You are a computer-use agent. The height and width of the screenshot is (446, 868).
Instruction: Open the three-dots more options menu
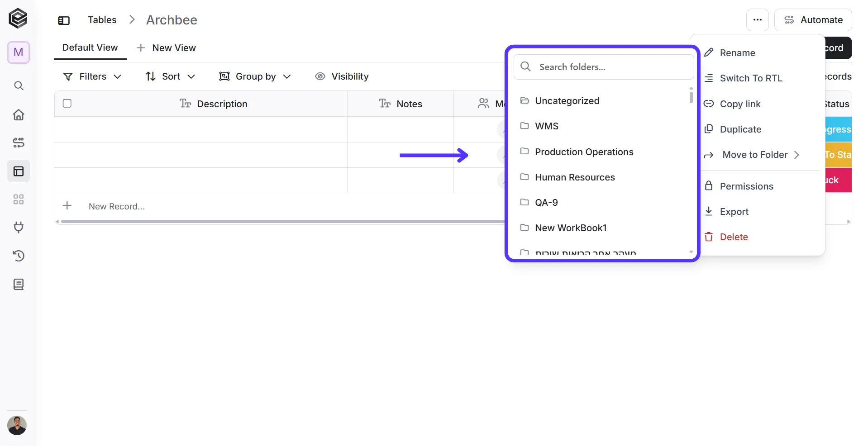coord(758,20)
